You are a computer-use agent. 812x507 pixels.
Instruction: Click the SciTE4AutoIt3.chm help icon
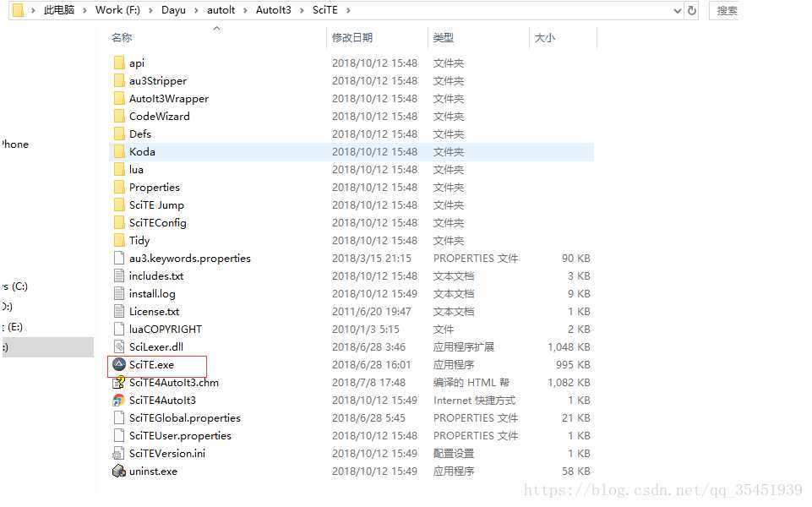[x=119, y=382]
